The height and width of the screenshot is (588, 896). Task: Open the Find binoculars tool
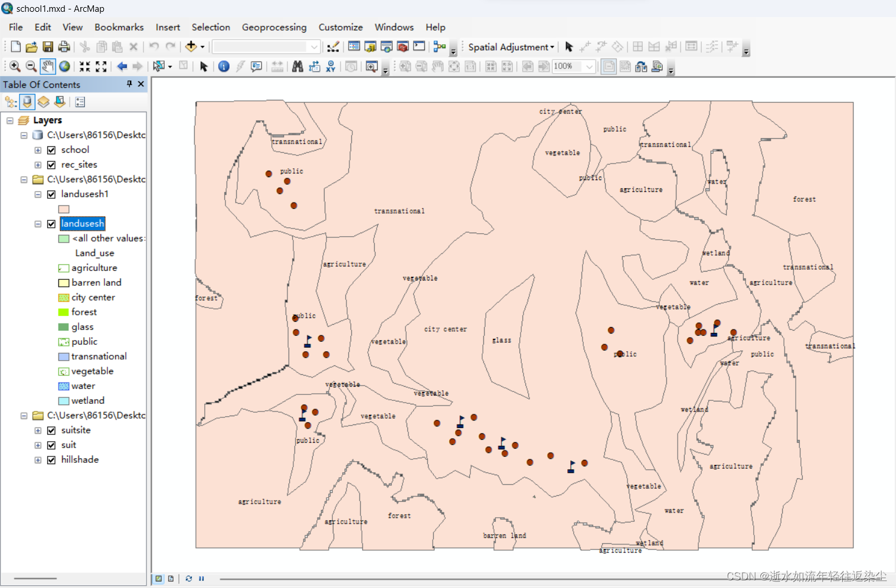(297, 67)
